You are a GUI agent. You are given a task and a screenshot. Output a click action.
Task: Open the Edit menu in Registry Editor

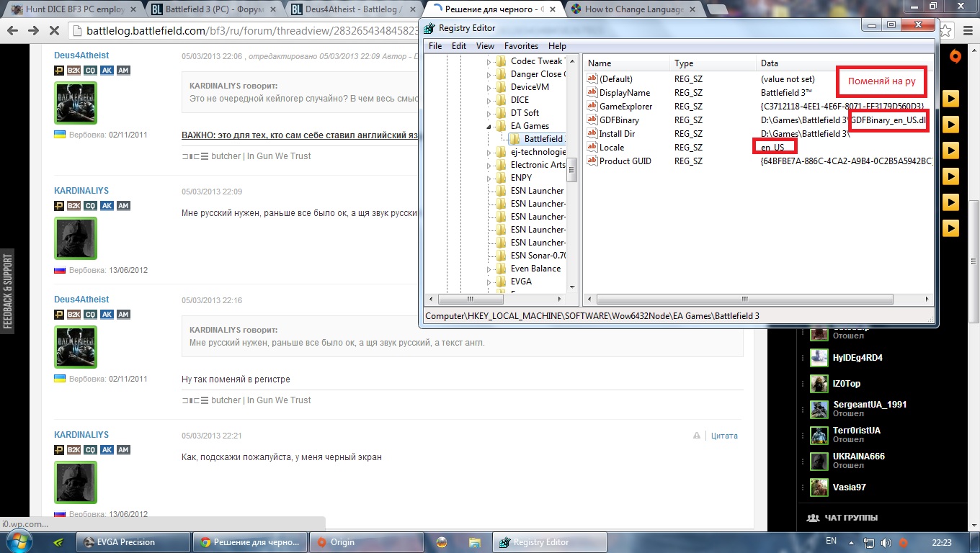[459, 46]
